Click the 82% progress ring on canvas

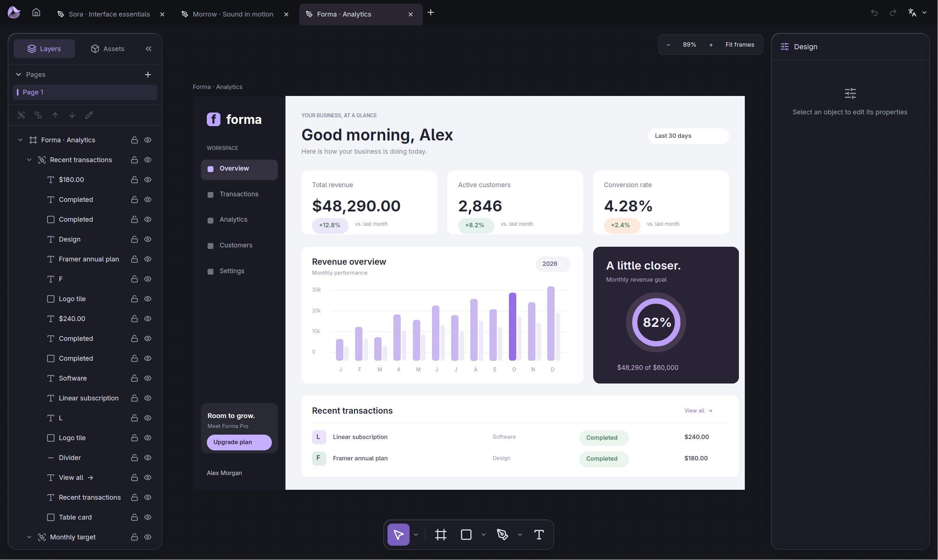coord(656,322)
